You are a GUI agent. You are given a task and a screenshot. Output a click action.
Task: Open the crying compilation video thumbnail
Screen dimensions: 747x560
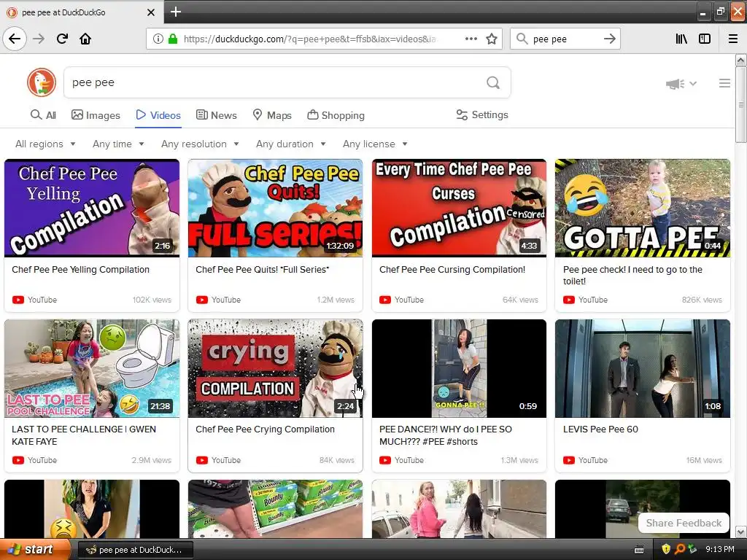pyautogui.click(x=275, y=368)
